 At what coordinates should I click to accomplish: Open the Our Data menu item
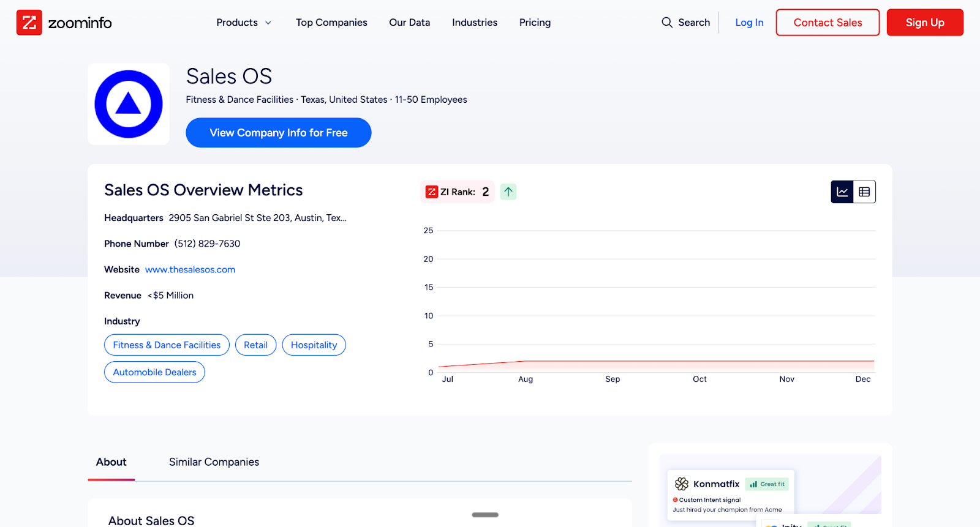pos(410,23)
